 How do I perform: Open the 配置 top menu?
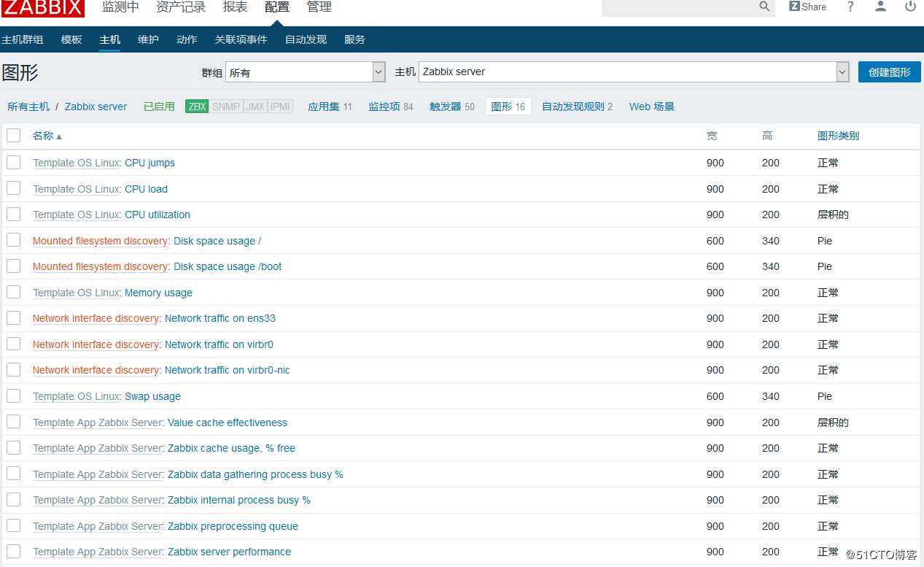(x=277, y=7)
